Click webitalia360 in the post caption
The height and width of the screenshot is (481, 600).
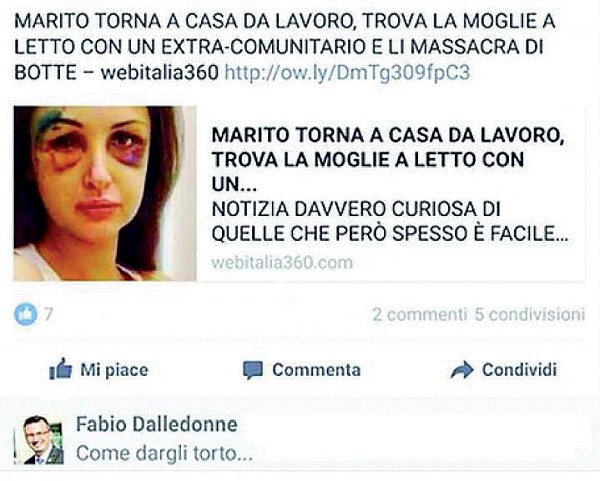click(x=160, y=72)
